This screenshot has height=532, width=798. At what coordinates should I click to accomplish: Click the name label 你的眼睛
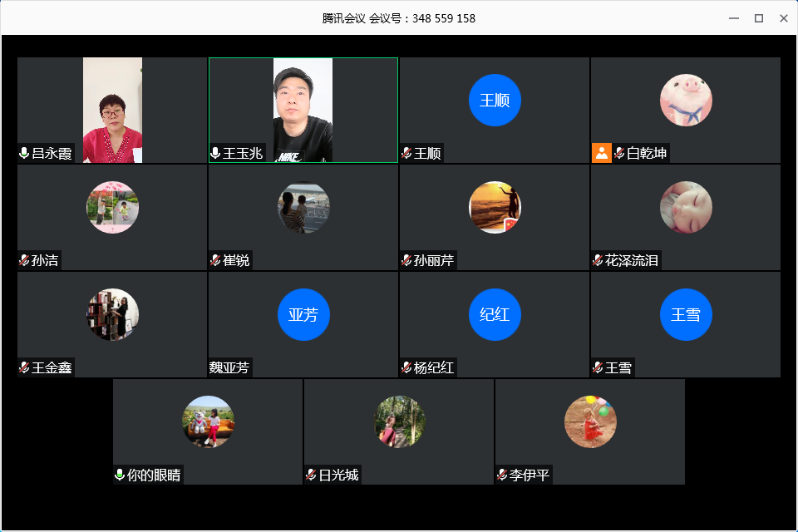pyautogui.click(x=154, y=475)
